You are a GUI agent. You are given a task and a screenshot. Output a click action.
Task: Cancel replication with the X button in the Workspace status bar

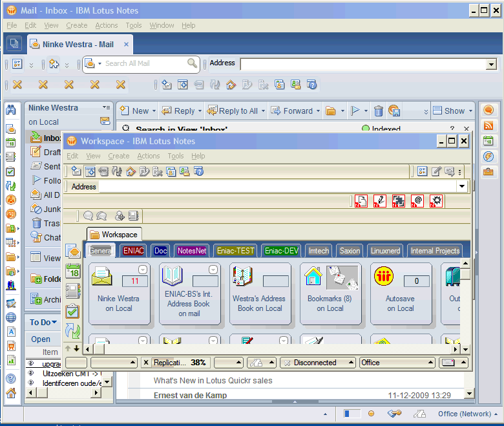(146, 363)
